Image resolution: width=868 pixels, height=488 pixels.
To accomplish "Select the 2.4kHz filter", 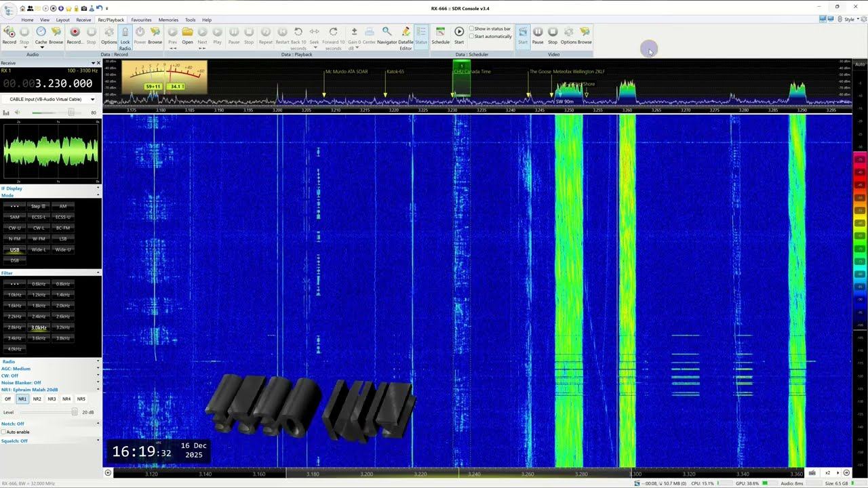I will pyautogui.click(x=39, y=317).
